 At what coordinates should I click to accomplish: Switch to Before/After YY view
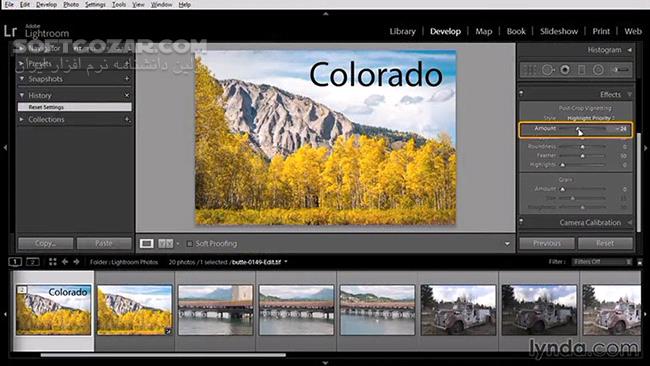(x=165, y=243)
